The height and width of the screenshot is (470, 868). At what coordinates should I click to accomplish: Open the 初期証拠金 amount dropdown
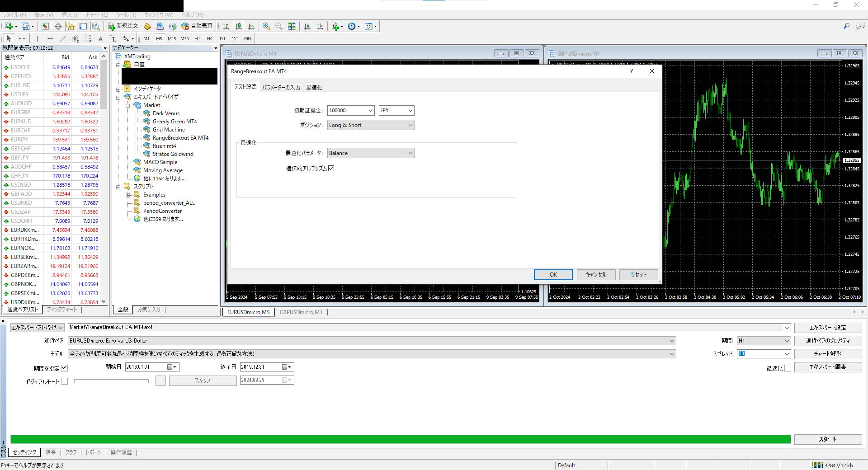tap(371, 110)
